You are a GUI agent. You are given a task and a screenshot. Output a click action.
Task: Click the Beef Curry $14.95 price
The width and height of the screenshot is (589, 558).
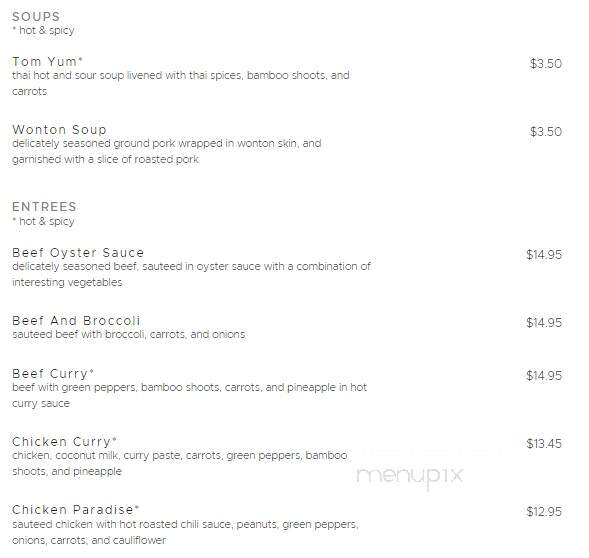tap(544, 376)
